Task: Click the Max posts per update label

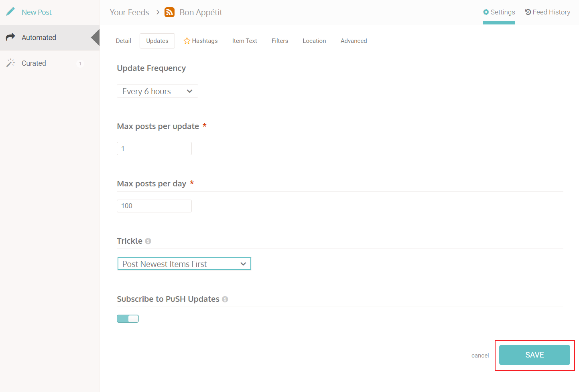Action: tap(158, 126)
